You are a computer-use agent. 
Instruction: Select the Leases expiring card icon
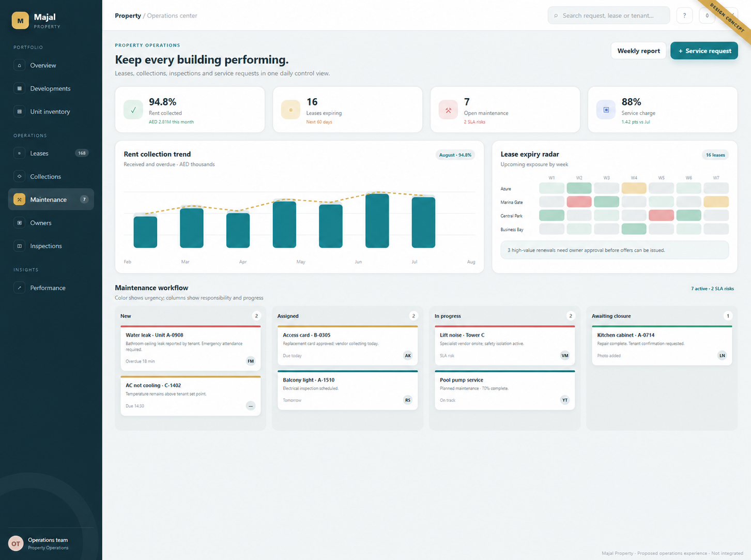(290, 110)
